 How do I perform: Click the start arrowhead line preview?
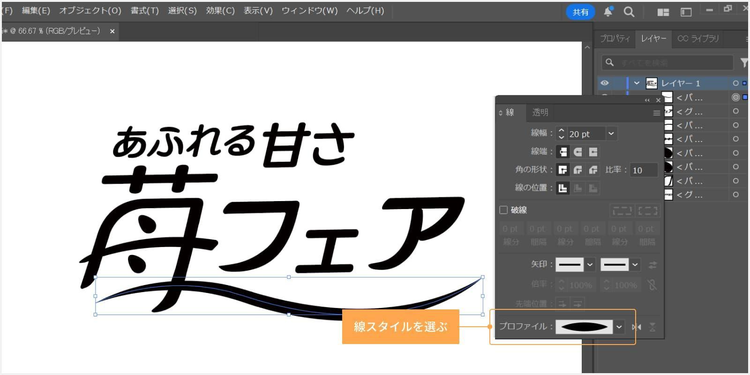570,265
